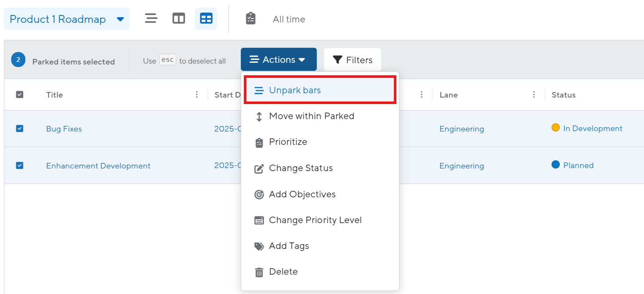This screenshot has height=294, width=644.
Task: Open the Bug Fixes item link
Action: [x=64, y=129]
